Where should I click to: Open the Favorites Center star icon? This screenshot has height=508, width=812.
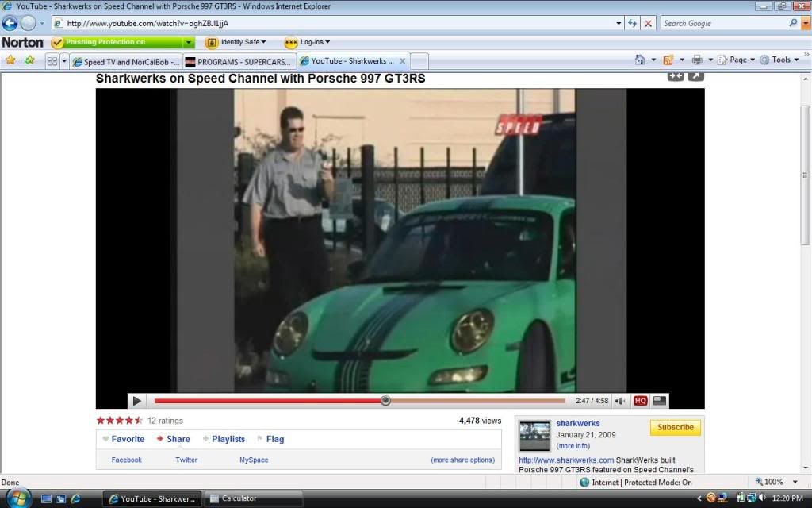pos(10,60)
